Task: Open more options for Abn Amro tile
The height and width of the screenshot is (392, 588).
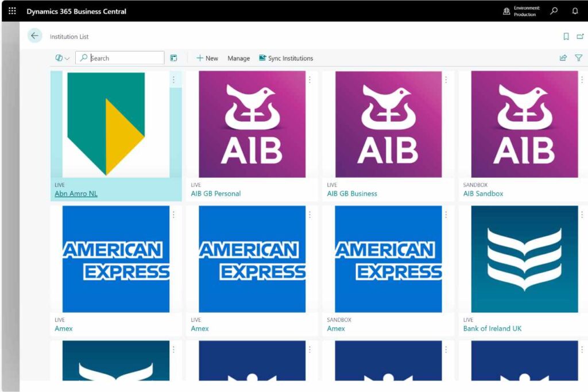Action: click(x=173, y=80)
